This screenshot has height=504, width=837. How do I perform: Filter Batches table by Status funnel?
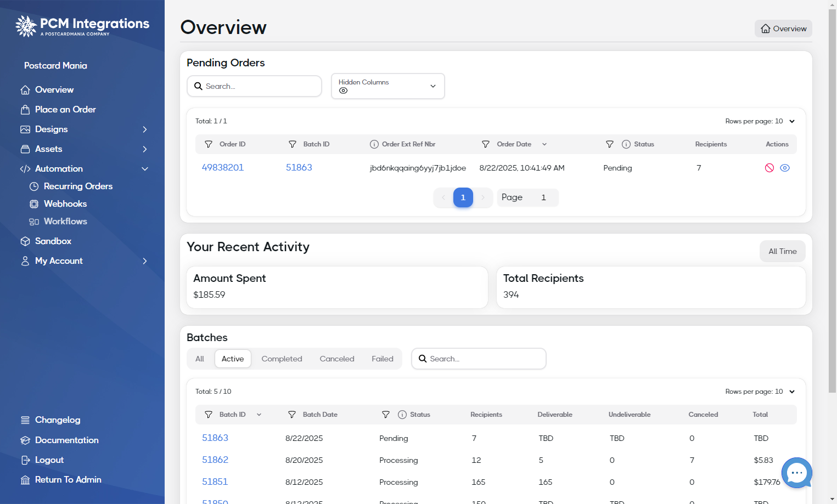coord(386,415)
